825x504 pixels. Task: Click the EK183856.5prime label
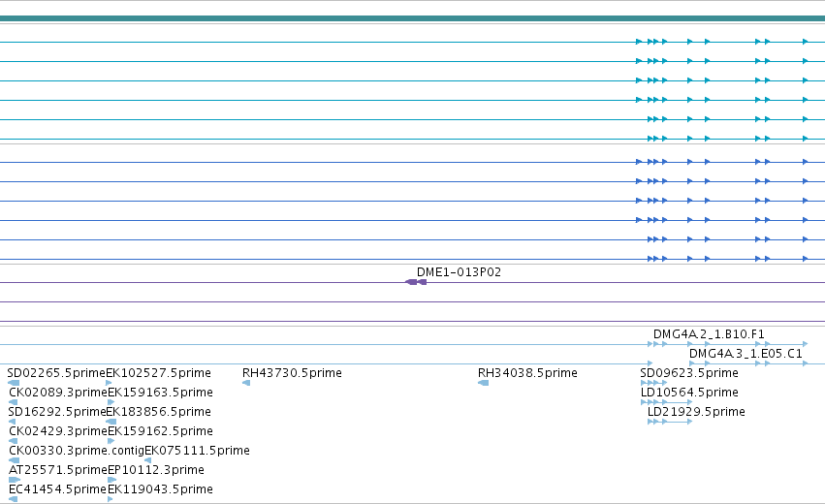(159, 412)
